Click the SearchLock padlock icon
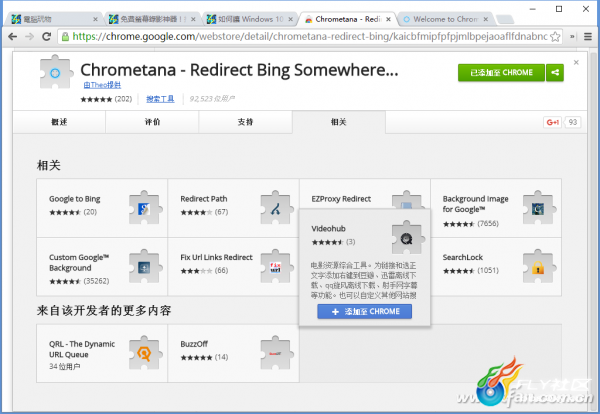The height and width of the screenshot is (414, 600). pos(539,267)
